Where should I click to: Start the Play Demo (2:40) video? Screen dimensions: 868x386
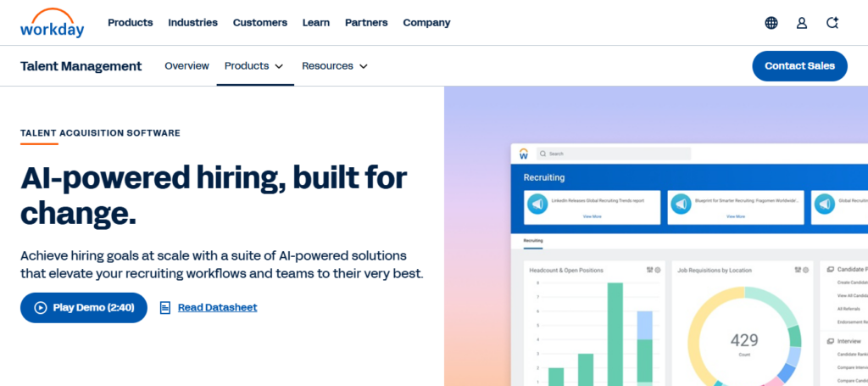(x=84, y=307)
